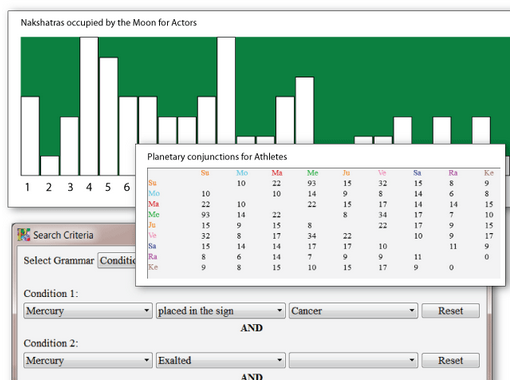
Task: Click the Su row label in conjunctions table
Action: 152,183
